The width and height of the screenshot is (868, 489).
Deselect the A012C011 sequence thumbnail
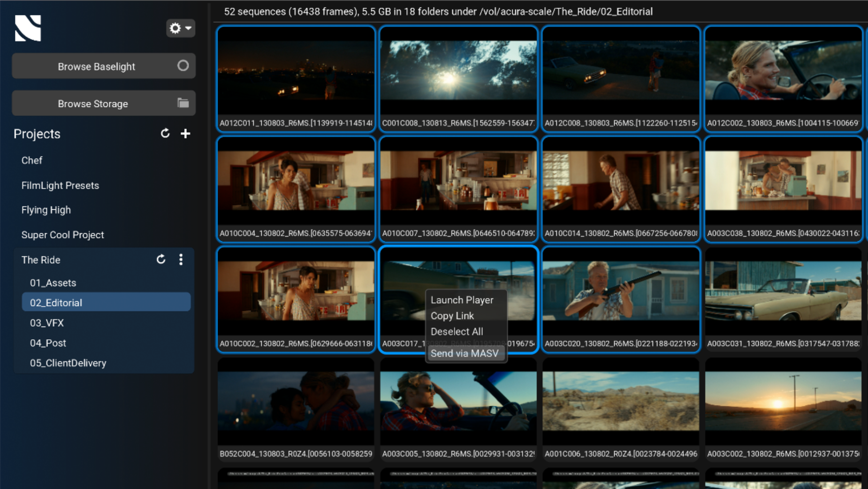[x=296, y=77]
